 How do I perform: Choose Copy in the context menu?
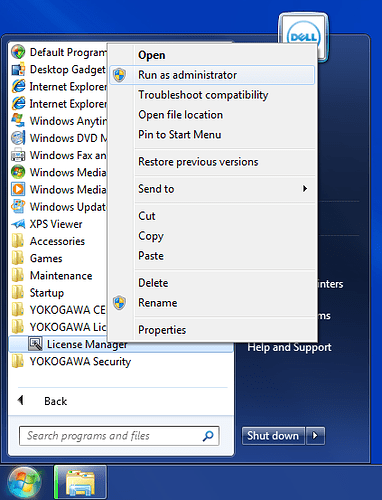click(212, 236)
